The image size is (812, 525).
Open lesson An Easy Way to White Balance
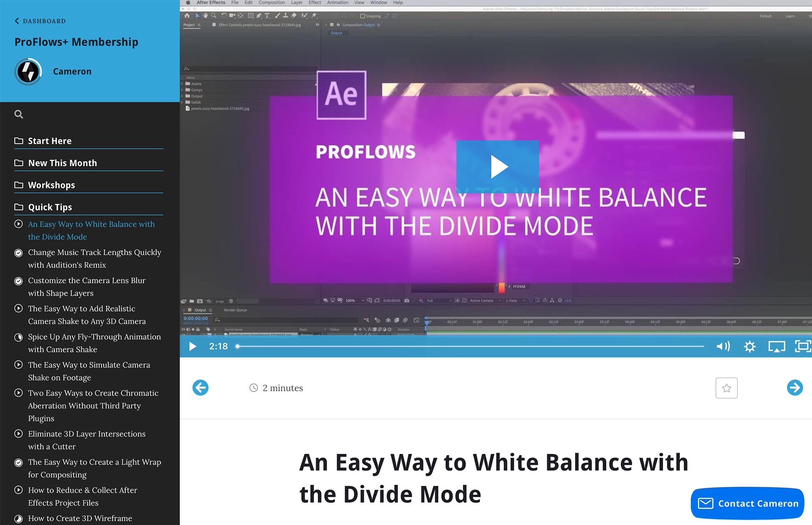91,230
